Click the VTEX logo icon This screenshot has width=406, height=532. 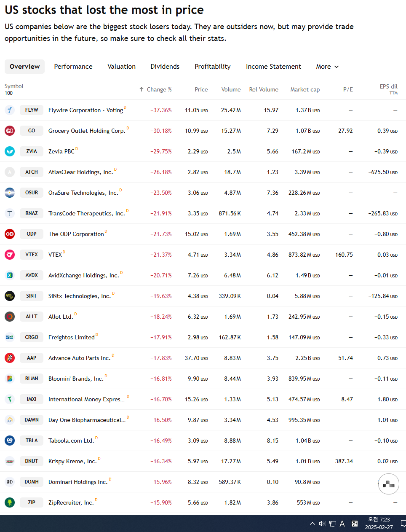point(10,255)
